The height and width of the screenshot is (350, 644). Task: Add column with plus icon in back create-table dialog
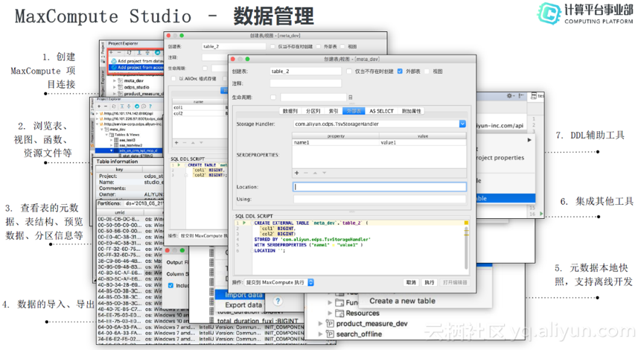tap(176, 142)
